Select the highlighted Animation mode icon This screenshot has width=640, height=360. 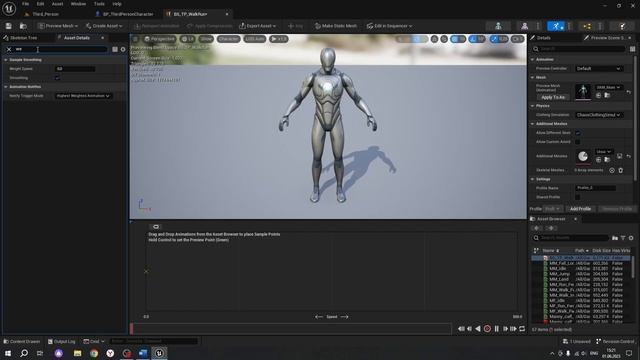(556, 26)
